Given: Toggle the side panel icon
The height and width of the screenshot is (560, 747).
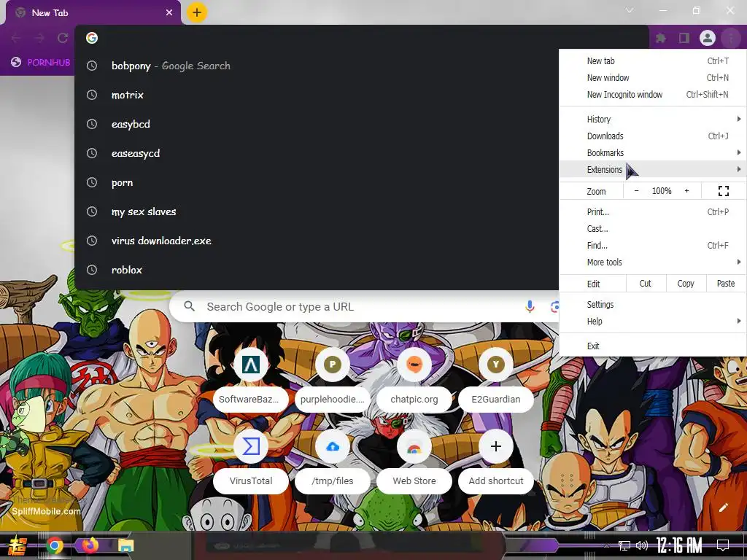Looking at the screenshot, I should tap(684, 38).
